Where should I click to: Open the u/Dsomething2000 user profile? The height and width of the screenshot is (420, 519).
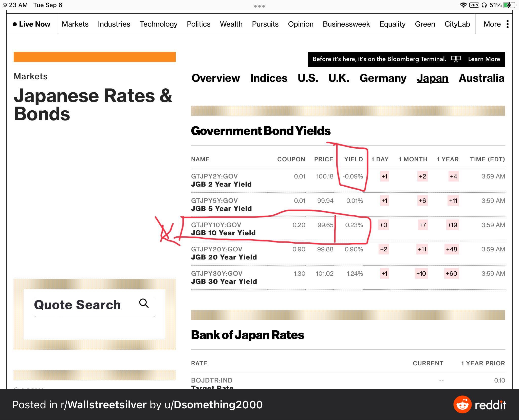tap(214, 405)
